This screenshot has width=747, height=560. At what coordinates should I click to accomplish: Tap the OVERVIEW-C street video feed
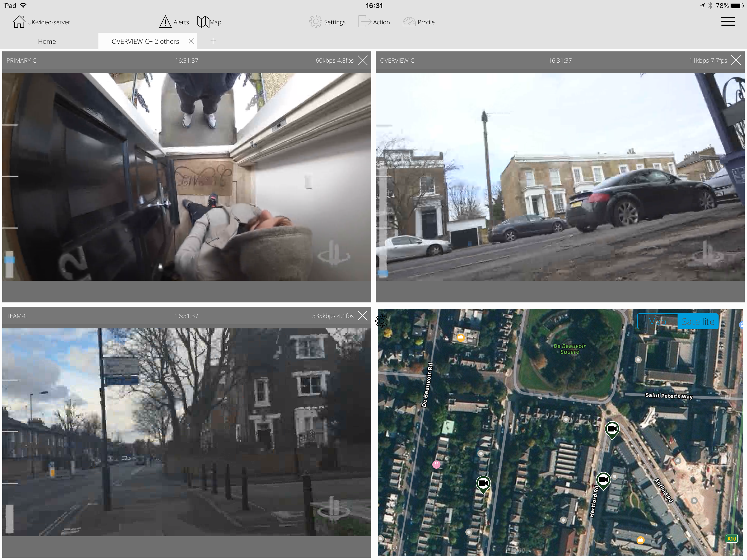point(560,177)
